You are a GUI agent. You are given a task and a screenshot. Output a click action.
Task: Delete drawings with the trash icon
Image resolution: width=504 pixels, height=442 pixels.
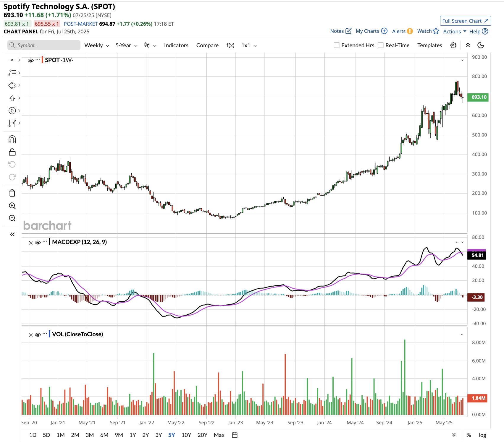12,193
